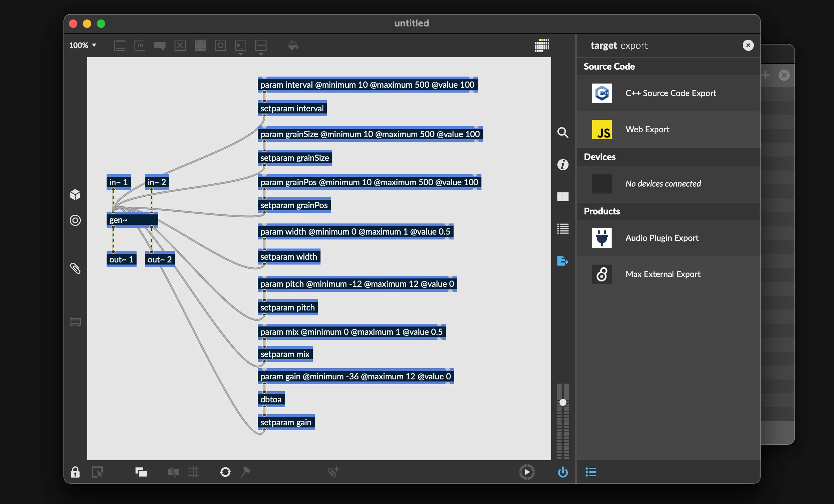Viewport: 834px width, 504px height.
Task: Click the play button to run patch
Action: click(x=527, y=471)
